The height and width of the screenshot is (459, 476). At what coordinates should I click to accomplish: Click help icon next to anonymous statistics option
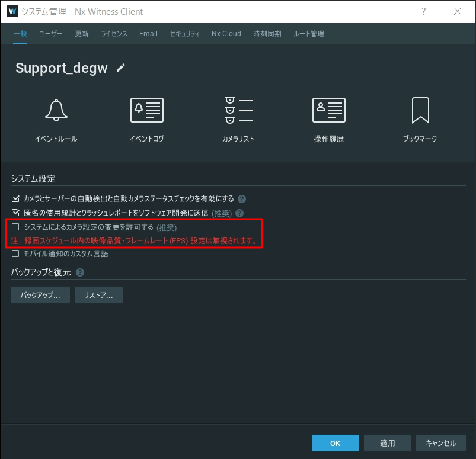pos(239,213)
